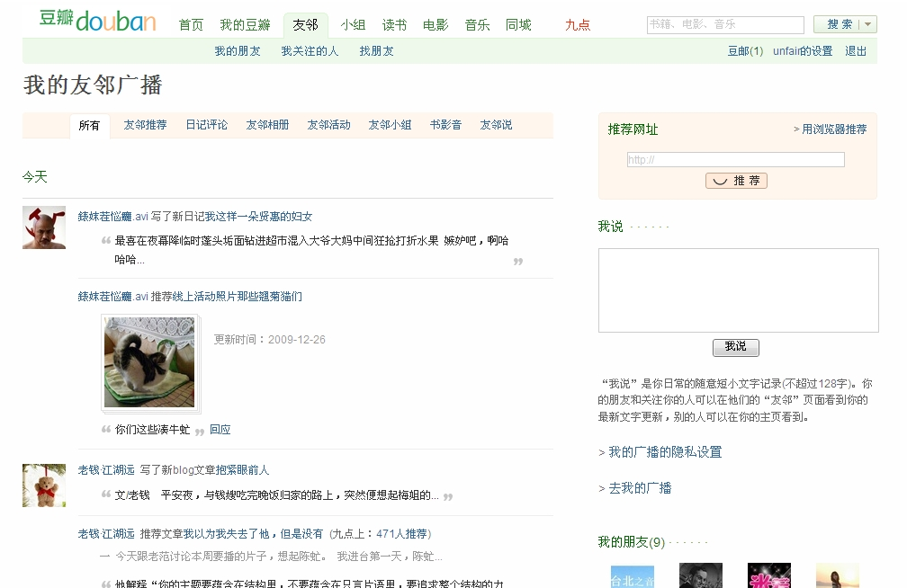Open the bald man user avatar

44,227
